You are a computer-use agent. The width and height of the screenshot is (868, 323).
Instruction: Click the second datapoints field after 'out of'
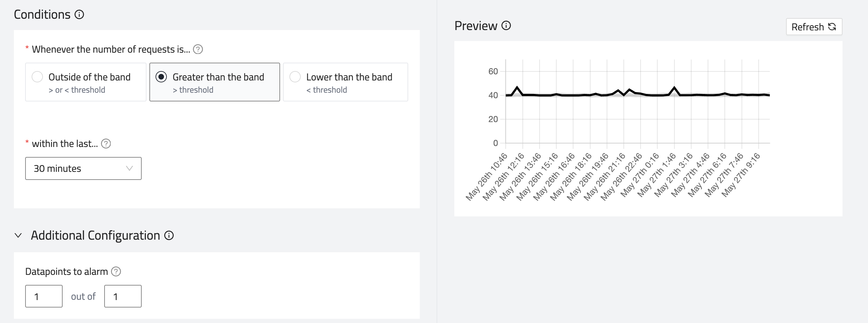coord(123,296)
